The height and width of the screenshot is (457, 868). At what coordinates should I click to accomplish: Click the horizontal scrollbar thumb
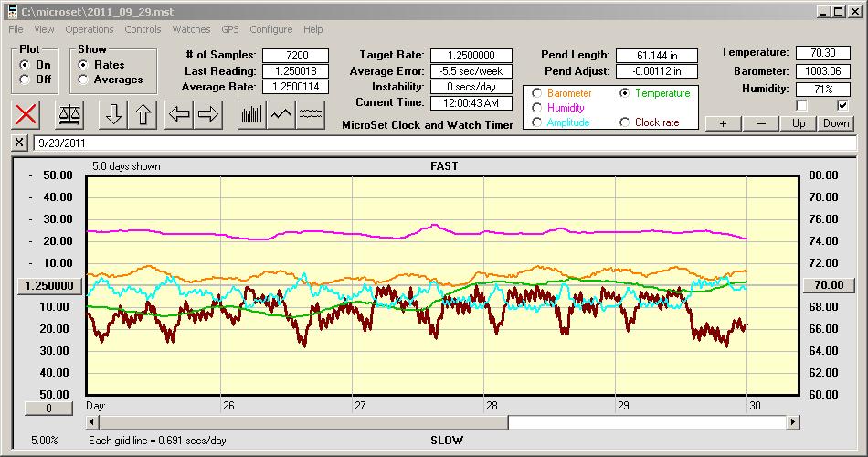coord(303,422)
